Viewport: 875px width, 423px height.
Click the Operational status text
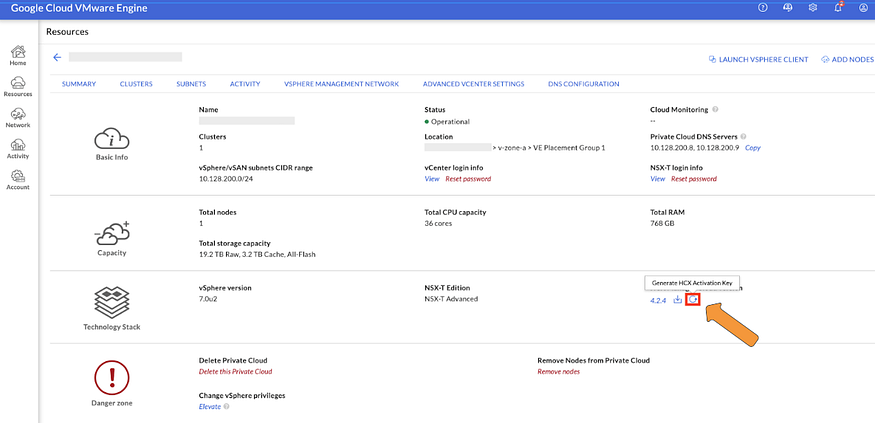click(x=450, y=122)
